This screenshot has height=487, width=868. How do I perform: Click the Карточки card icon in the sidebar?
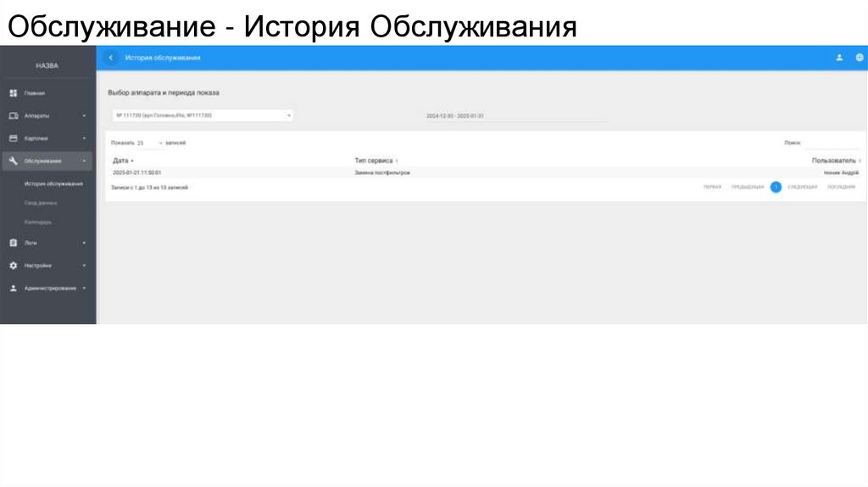coord(14,138)
